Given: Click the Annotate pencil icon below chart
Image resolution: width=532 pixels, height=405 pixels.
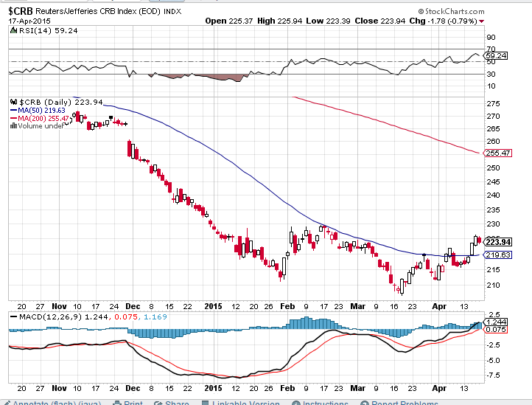Looking at the screenshot, I should [6, 403].
